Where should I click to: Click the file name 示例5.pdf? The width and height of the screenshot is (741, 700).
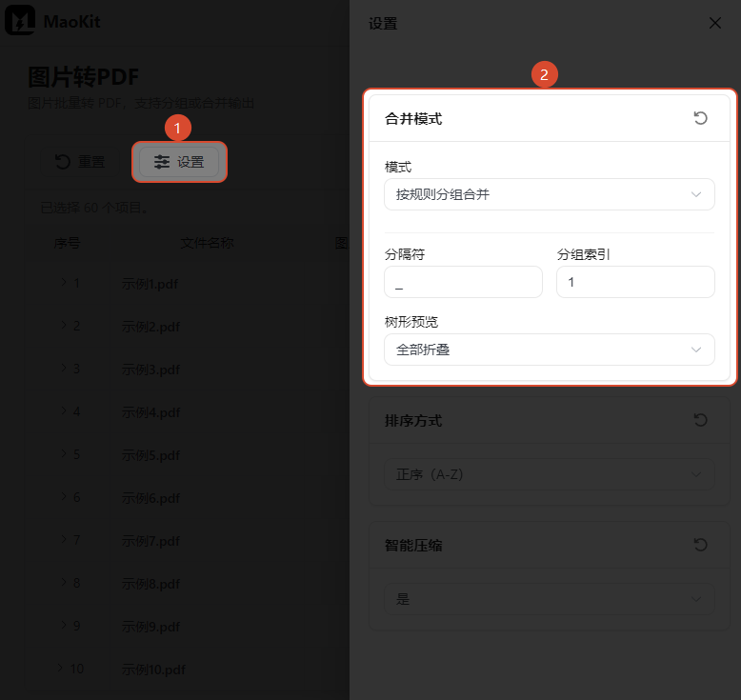click(x=150, y=455)
